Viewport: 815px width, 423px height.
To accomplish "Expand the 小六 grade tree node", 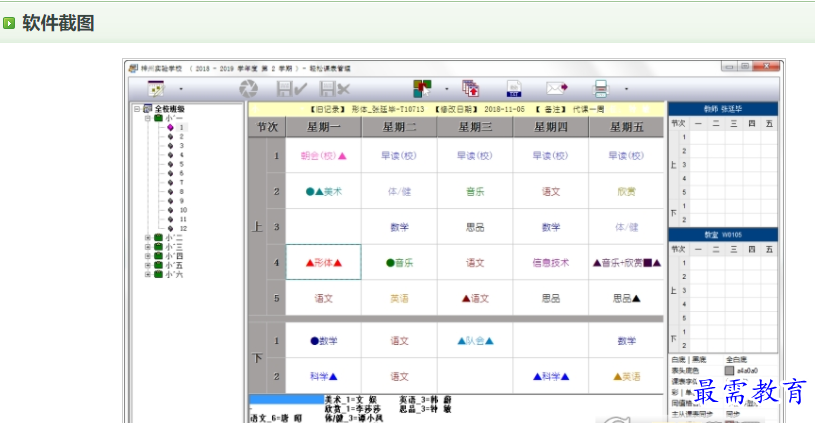I will pos(147,273).
